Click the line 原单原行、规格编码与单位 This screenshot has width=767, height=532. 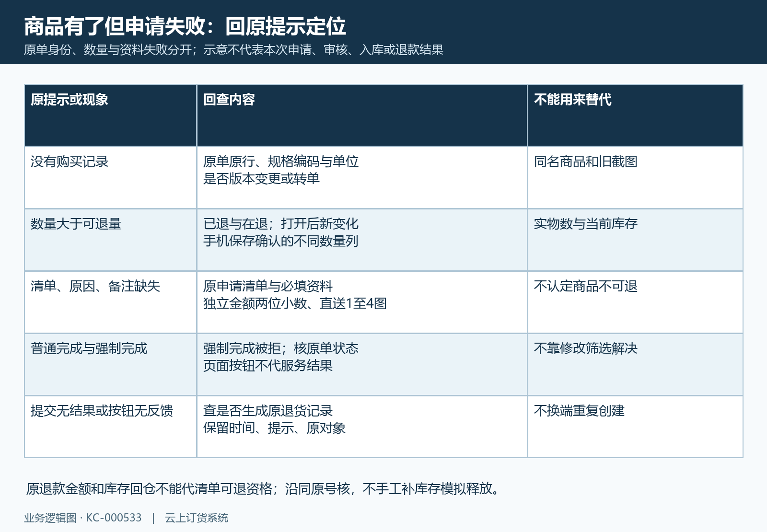[x=281, y=162]
